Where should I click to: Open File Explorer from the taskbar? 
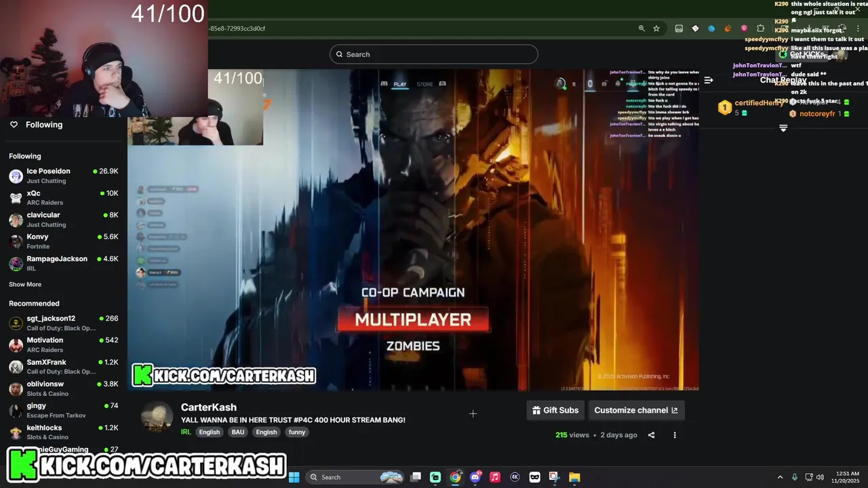[x=574, y=477]
